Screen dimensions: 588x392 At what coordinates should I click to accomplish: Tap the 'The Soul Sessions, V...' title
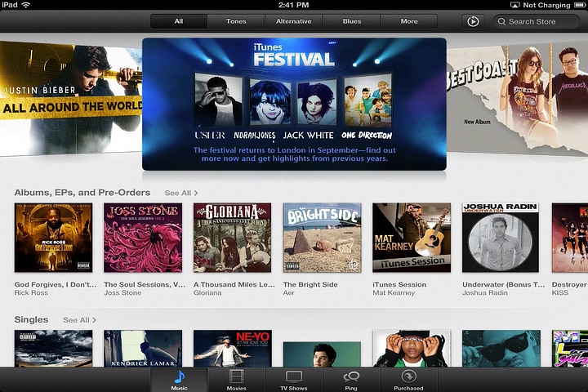pyautogui.click(x=145, y=285)
